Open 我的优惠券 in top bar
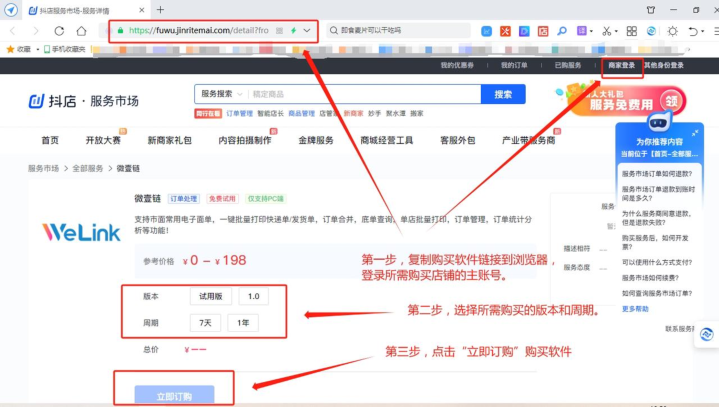 click(457, 66)
